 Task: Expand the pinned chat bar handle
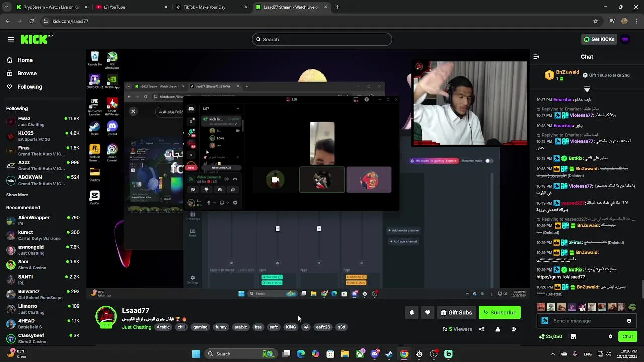click(x=587, y=89)
